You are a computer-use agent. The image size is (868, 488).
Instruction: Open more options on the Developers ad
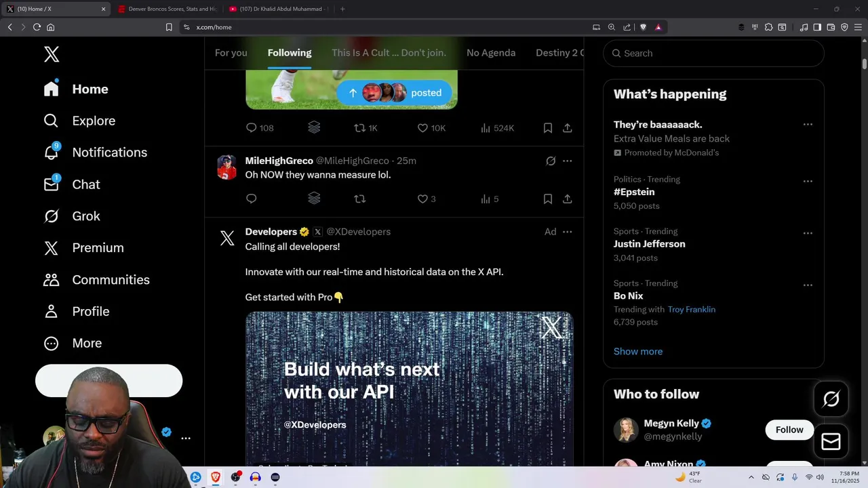568,232
